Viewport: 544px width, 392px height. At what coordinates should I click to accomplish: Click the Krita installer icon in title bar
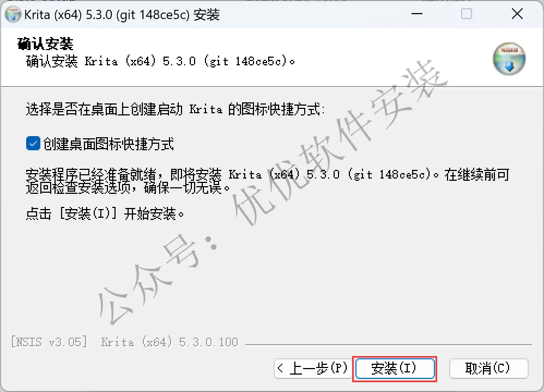click(x=13, y=15)
